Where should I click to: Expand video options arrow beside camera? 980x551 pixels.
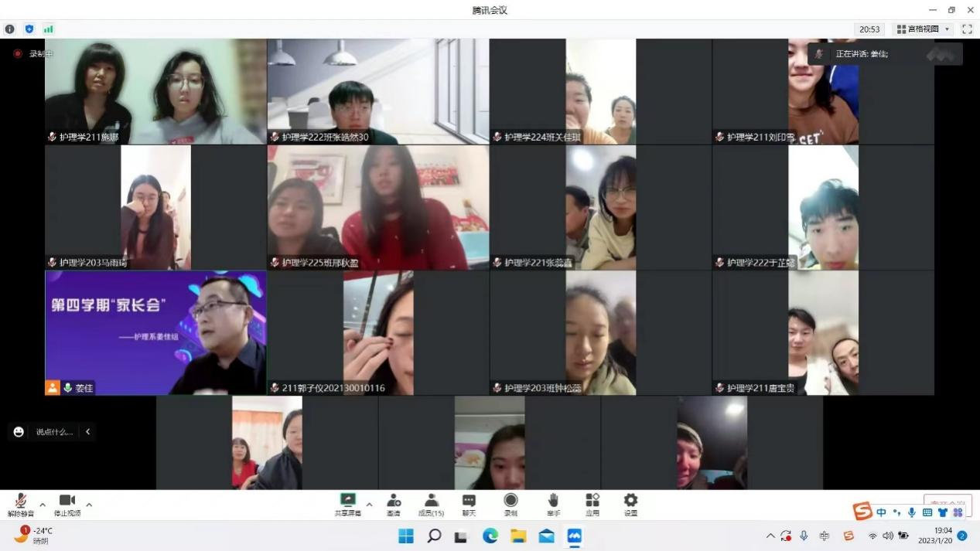coord(89,505)
